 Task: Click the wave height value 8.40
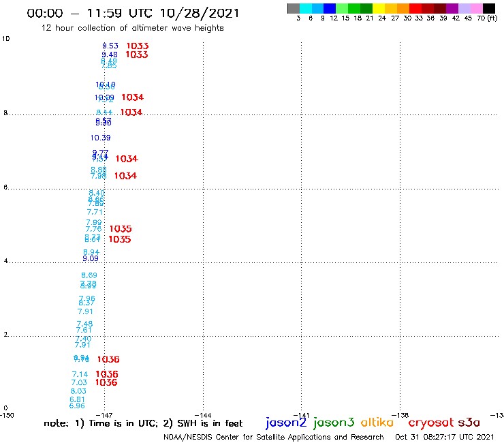(97, 193)
